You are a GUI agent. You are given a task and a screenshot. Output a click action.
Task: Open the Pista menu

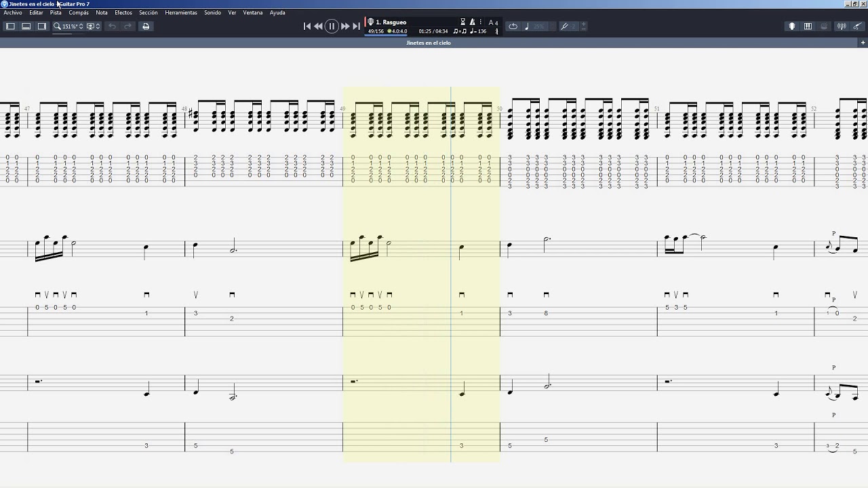pyautogui.click(x=56, y=12)
